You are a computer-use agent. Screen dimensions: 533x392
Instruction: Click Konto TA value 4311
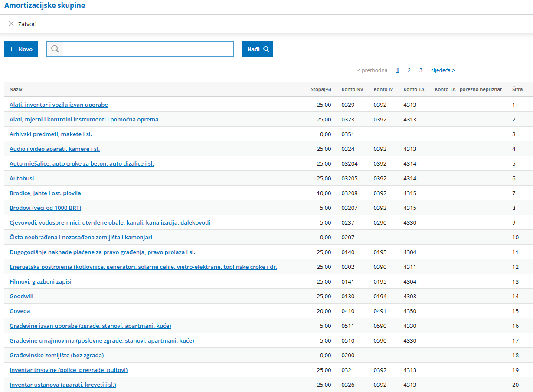(x=410, y=267)
